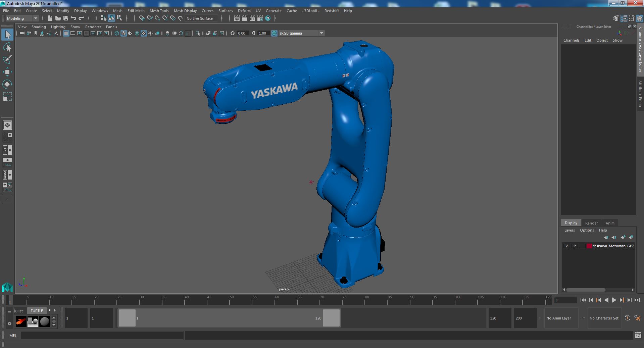Toggle textured display in viewport
Screen dimensions: 644x348
144,33
